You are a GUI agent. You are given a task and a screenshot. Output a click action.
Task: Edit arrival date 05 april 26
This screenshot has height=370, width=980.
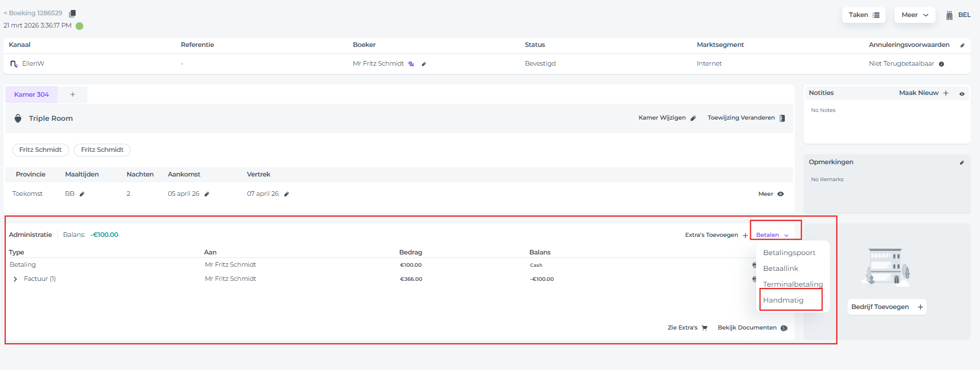(207, 194)
